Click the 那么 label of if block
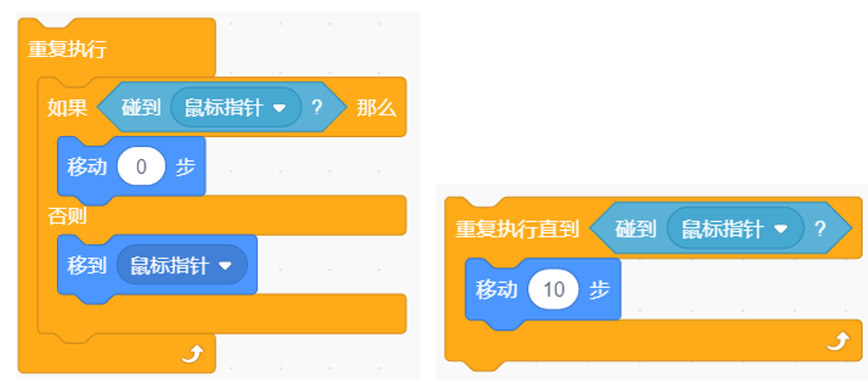 click(x=376, y=108)
